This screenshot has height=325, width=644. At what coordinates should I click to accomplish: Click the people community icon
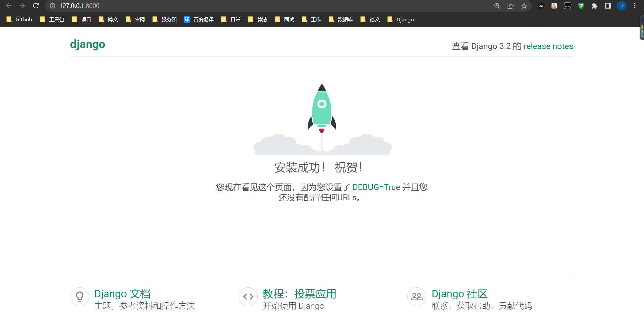417,297
